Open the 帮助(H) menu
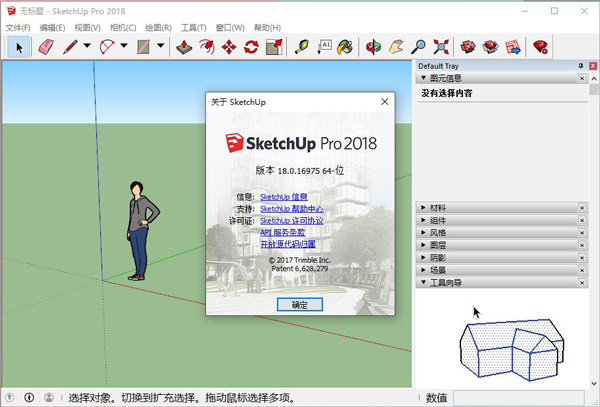 pyautogui.click(x=267, y=28)
